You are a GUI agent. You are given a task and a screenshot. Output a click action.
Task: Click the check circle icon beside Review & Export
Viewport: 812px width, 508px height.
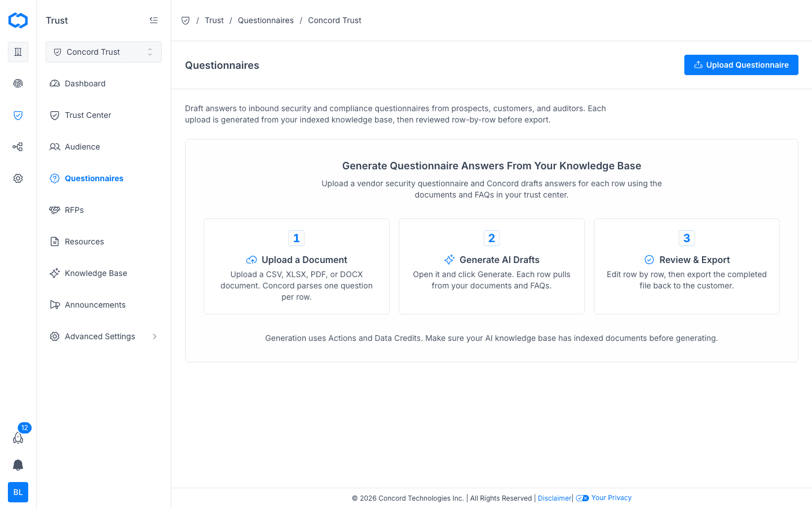tap(650, 260)
